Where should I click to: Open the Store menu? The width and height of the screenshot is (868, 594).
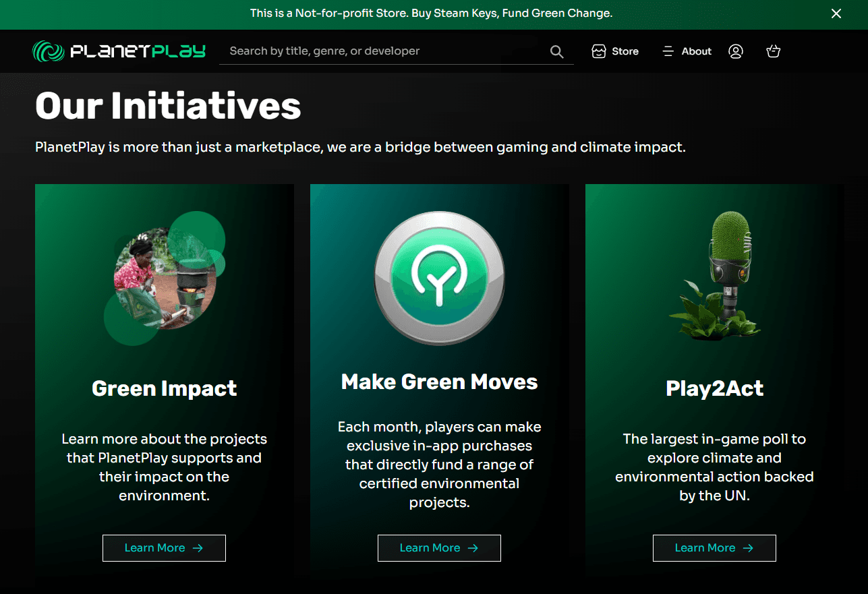click(x=614, y=51)
